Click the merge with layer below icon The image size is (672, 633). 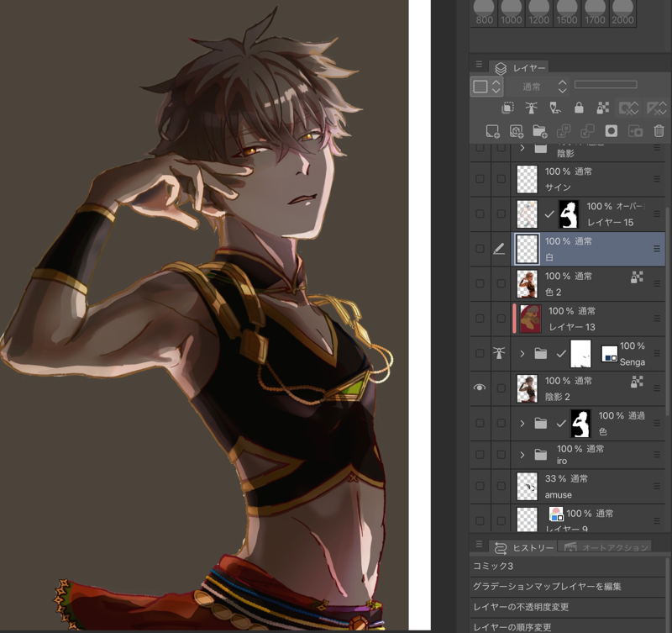[x=587, y=131]
